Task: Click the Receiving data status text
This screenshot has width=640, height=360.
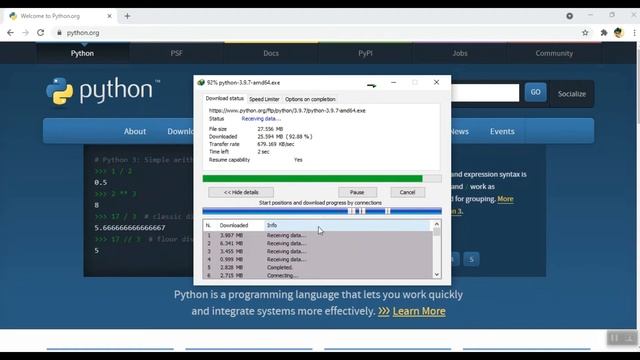Action: [x=261, y=119]
